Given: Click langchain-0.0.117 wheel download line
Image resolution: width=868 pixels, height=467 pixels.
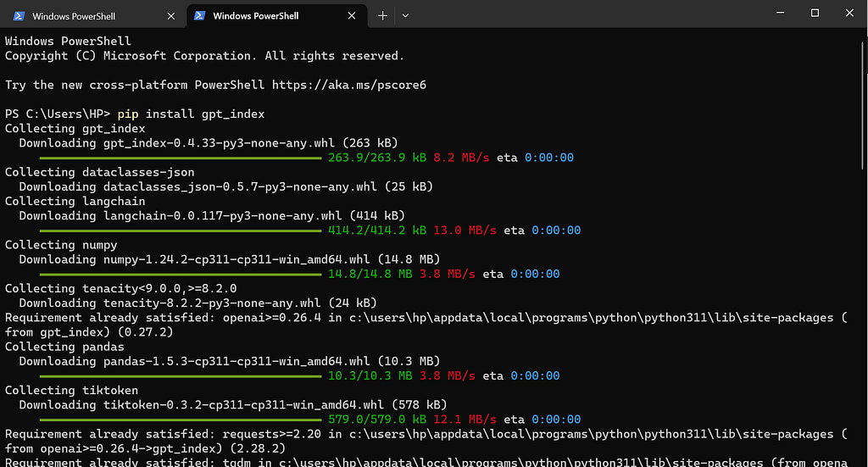Looking at the screenshot, I should click(212, 216).
